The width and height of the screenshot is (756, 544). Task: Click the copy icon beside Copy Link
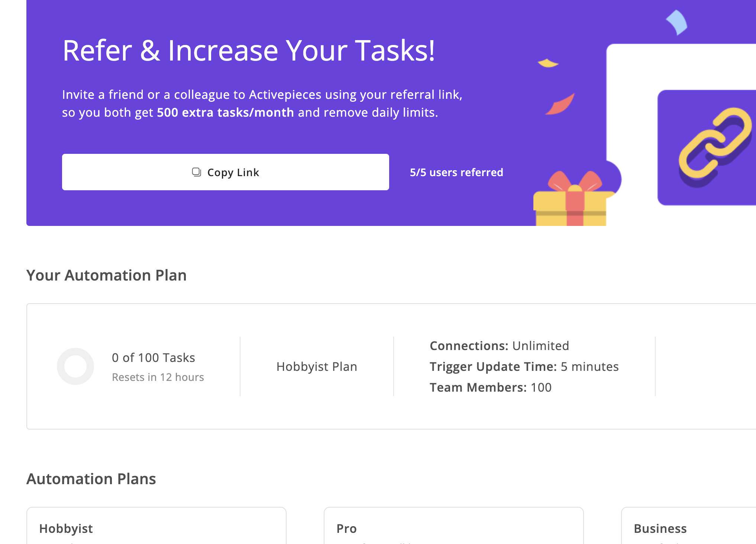196,172
